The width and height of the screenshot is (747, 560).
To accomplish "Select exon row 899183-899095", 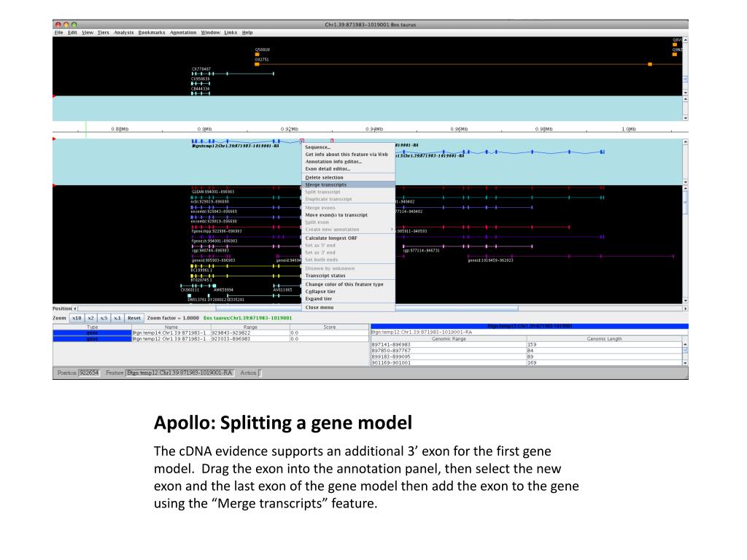I will [x=527, y=357].
